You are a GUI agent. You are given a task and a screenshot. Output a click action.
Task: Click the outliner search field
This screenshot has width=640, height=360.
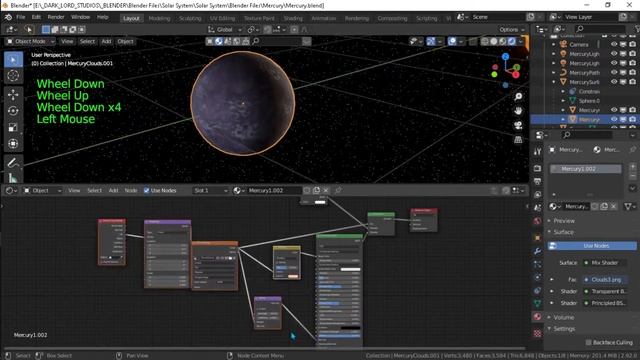[599, 29]
